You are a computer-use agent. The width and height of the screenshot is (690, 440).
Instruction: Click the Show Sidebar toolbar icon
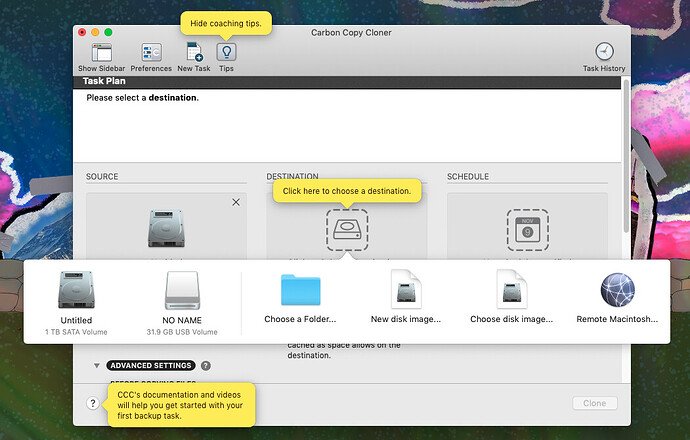(102, 53)
